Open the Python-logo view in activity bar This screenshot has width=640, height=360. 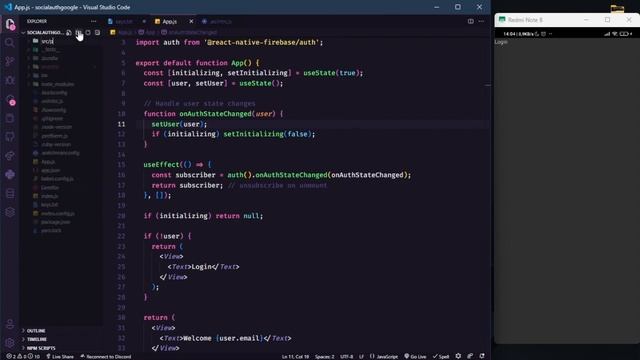pos(10,174)
